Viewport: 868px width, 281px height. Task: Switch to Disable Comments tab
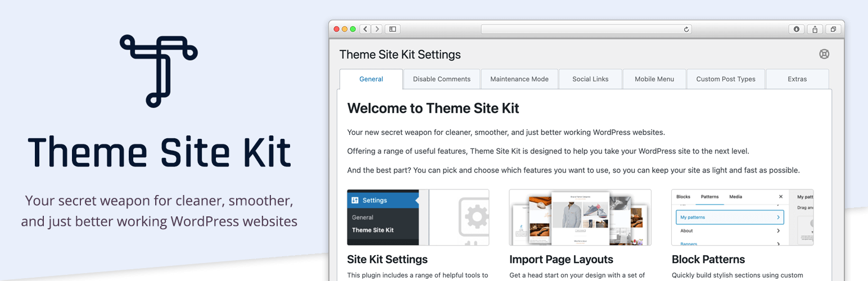coord(442,79)
